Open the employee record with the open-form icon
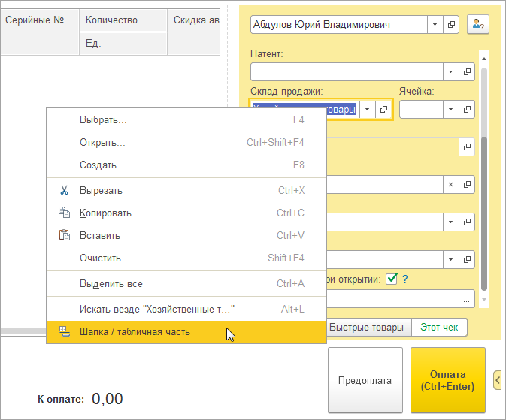This screenshot has width=506, height=420. [x=451, y=25]
